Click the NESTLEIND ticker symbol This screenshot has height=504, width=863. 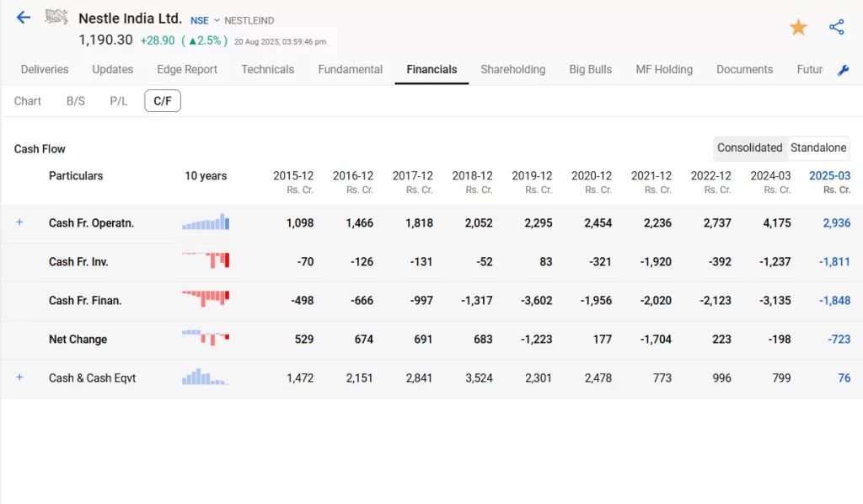(249, 20)
